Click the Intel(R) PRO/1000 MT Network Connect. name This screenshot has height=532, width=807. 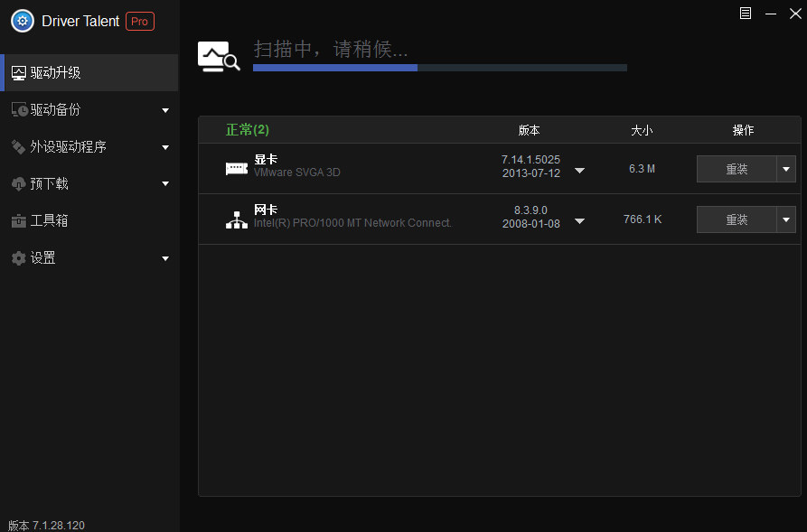tap(352, 223)
